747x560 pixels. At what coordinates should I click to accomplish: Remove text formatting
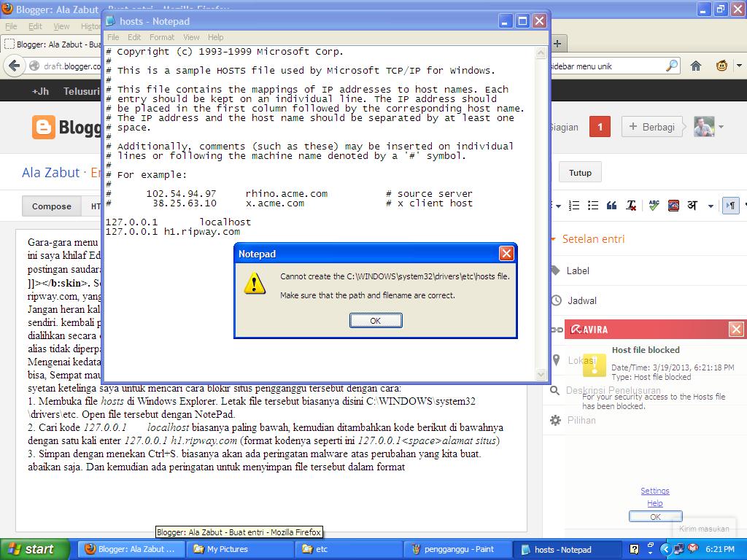pos(631,206)
